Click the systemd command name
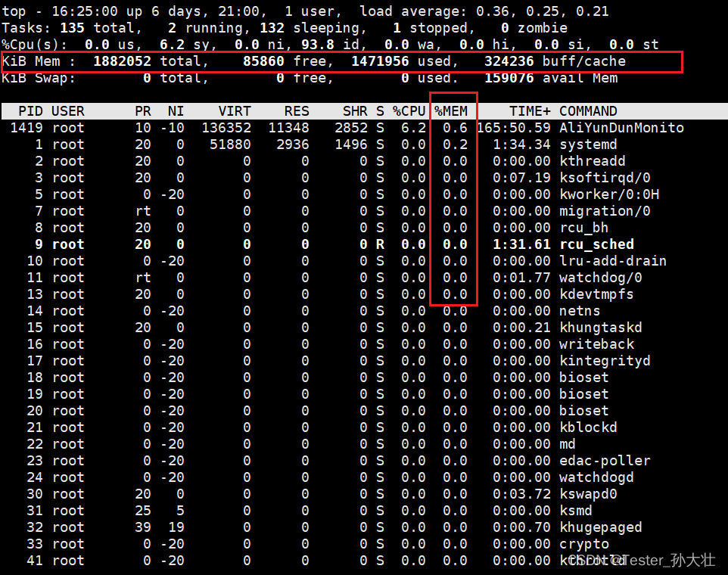Screen dimensions: 728x575 click(588, 145)
